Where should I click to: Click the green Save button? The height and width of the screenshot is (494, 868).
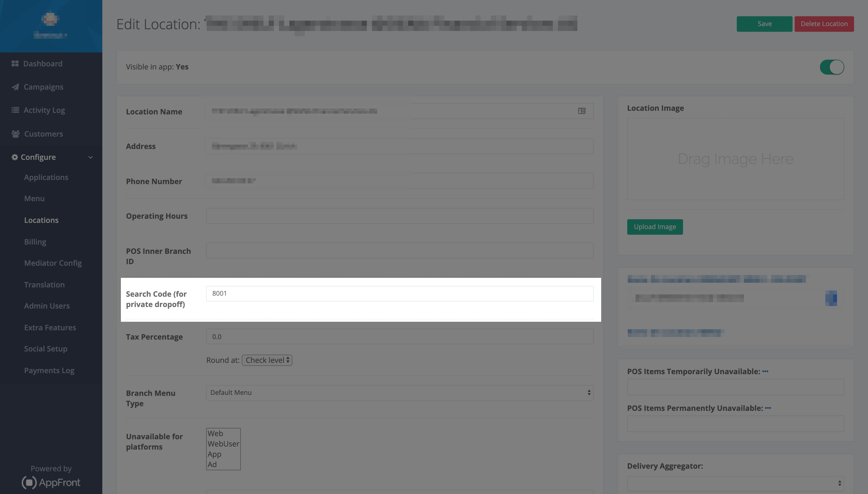pyautogui.click(x=764, y=24)
